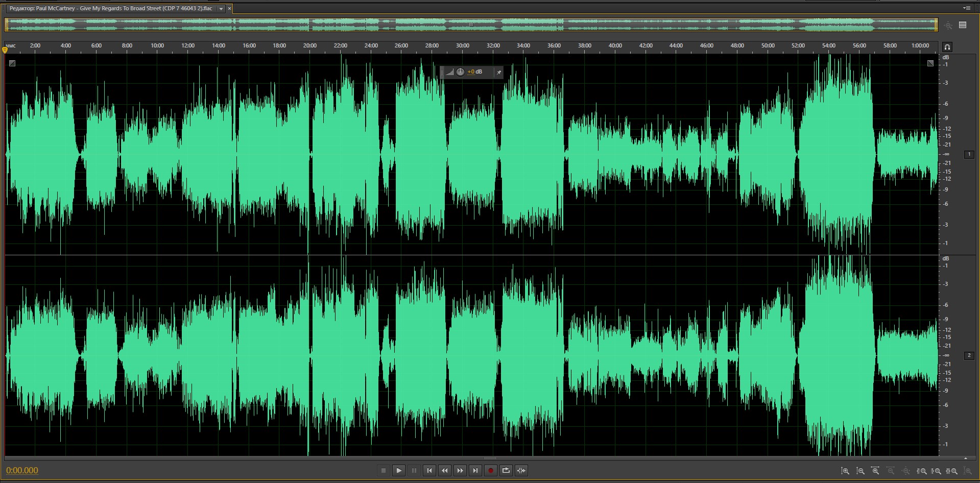Viewport: 980px width, 483px height.
Task: Toggle channel 1 enable button
Action: coord(969,154)
